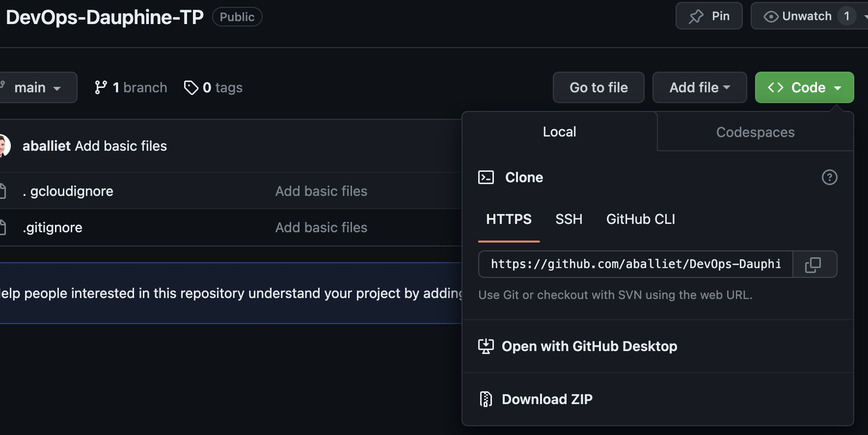This screenshot has width=868, height=435.
Task: Click the pushpin icon in the Pin button
Action: (696, 17)
